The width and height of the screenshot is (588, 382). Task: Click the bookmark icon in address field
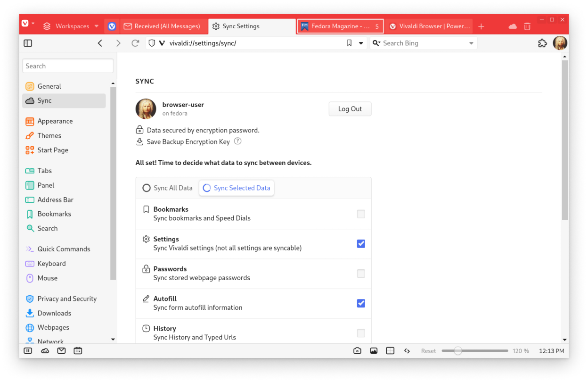349,43
